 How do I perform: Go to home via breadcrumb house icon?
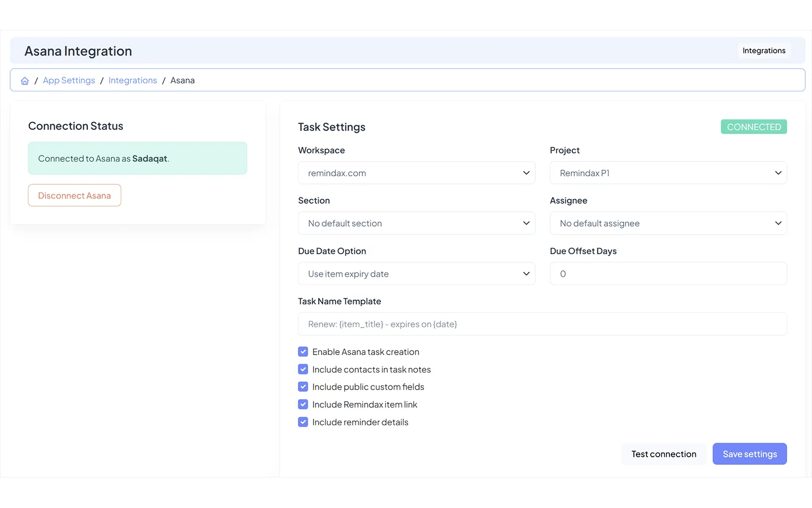click(25, 81)
